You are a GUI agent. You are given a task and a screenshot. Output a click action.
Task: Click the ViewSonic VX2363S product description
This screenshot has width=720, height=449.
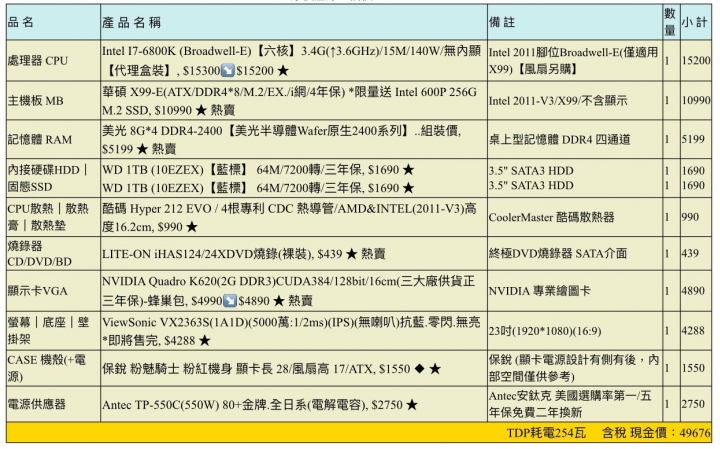coord(291,331)
